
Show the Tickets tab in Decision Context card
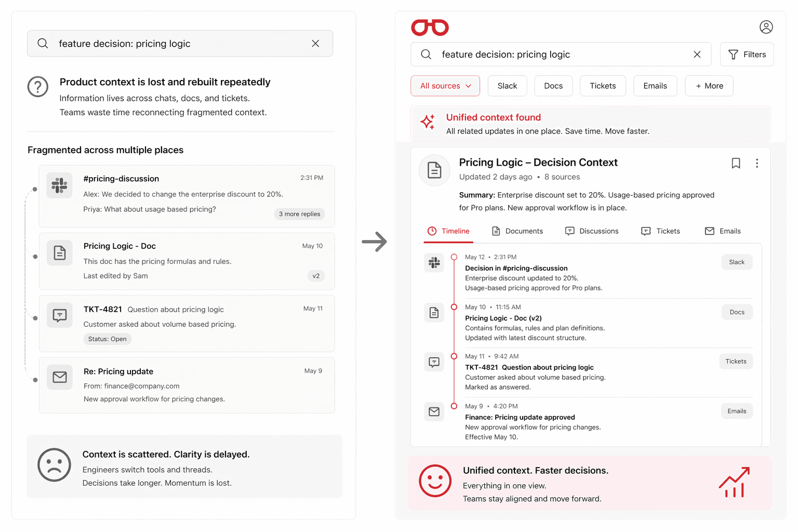tap(660, 231)
